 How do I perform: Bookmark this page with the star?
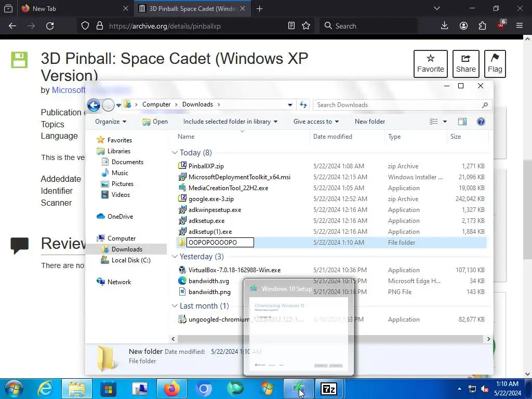(x=306, y=26)
